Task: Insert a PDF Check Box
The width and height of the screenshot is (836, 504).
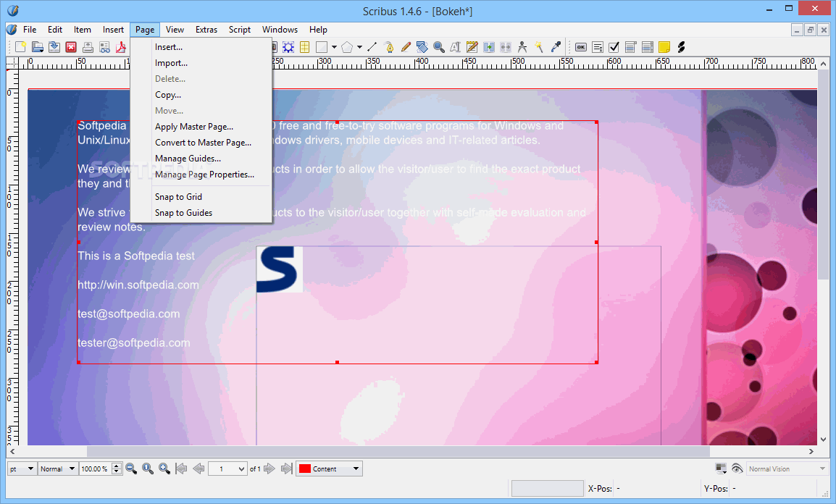Action: coord(614,47)
